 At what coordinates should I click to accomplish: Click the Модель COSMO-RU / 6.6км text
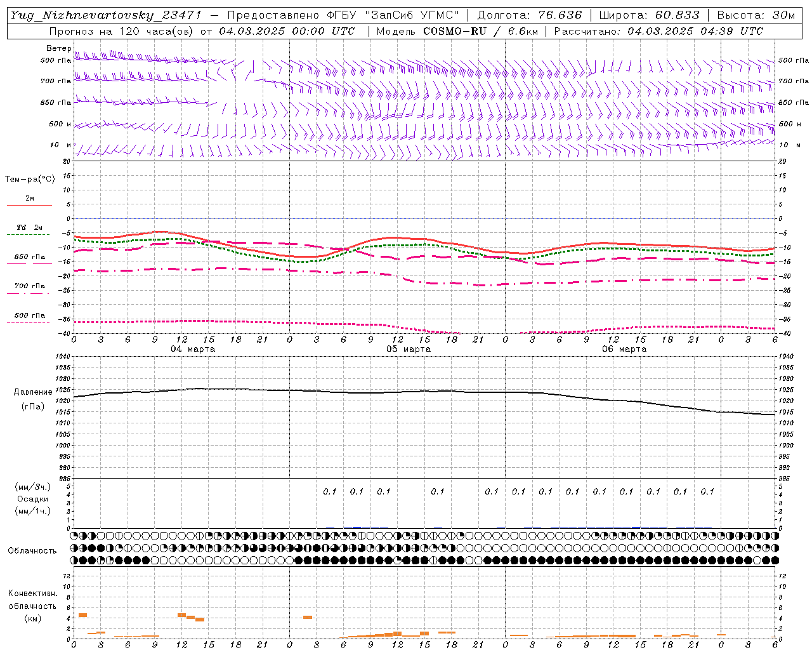click(x=457, y=31)
